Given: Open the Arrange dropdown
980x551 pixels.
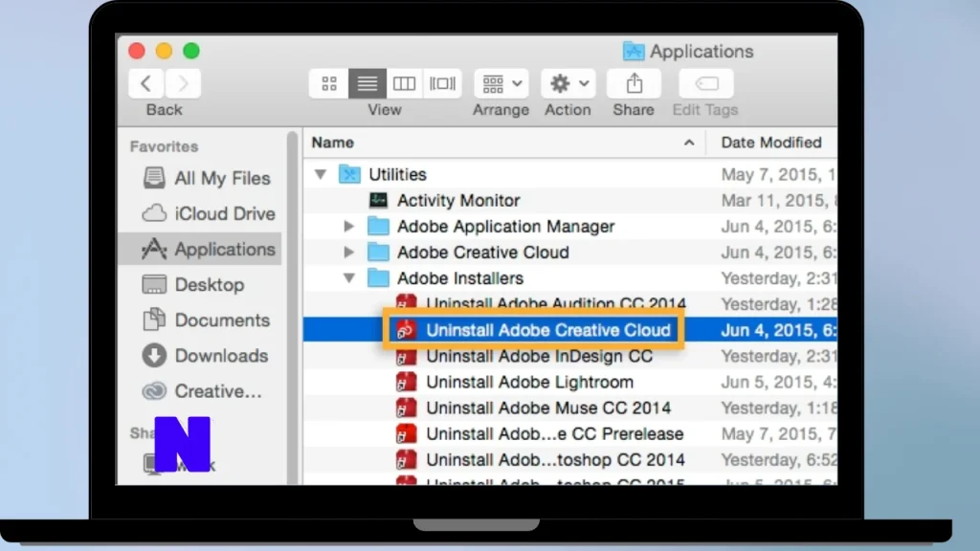Looking at the screenshot, I should pyautogui.click(x=501, y=83).
